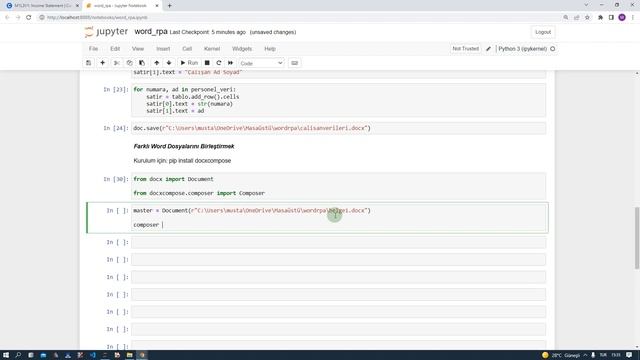
Task: Show hidden system tray icons chevron
Action: (585, 355)
